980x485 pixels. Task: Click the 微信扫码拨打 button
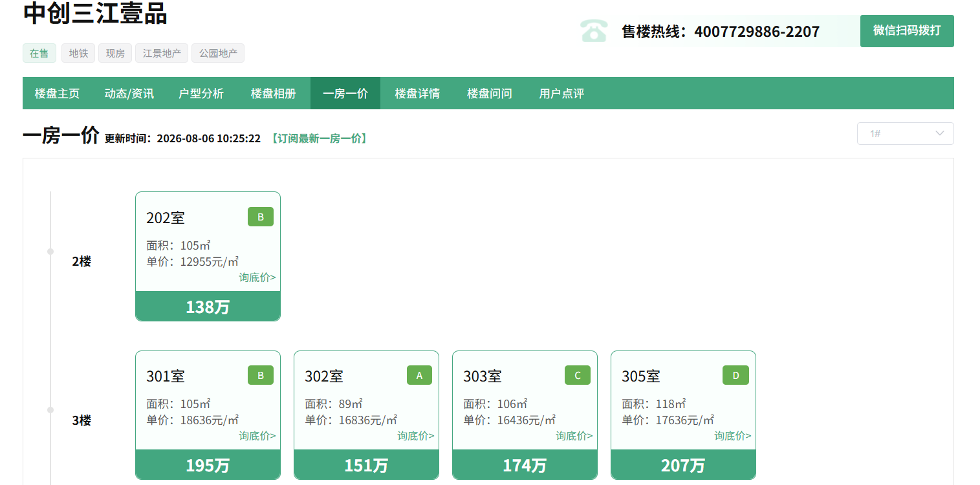[x=907, y=30]
